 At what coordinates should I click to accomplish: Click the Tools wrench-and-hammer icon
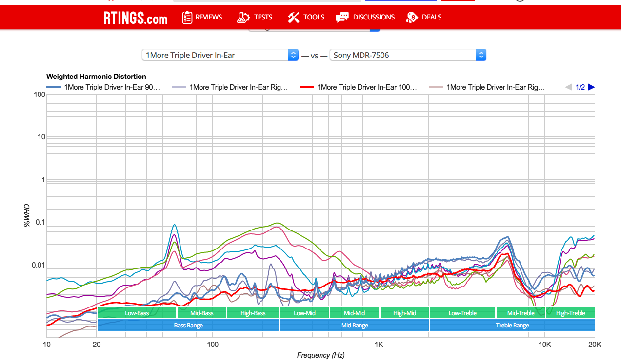(293, 18)
